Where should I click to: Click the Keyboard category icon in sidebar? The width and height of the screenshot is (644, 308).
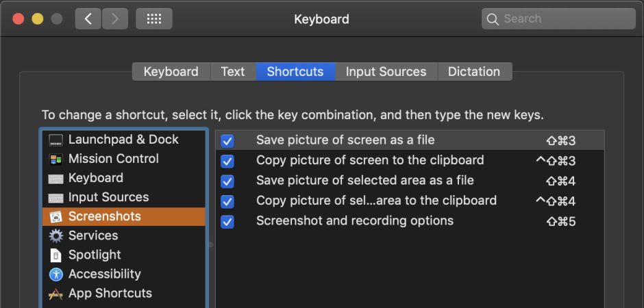coord(56,179)
